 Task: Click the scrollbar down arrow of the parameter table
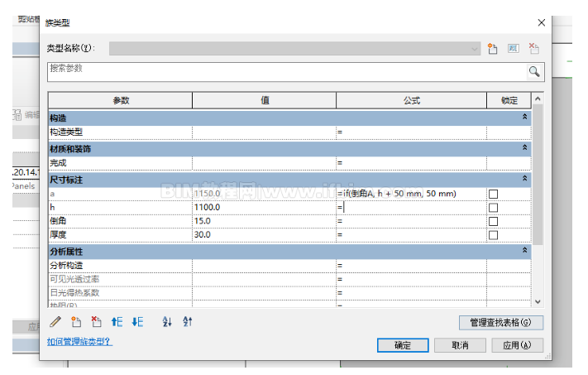pyautogui.click(x=538, y=302)
